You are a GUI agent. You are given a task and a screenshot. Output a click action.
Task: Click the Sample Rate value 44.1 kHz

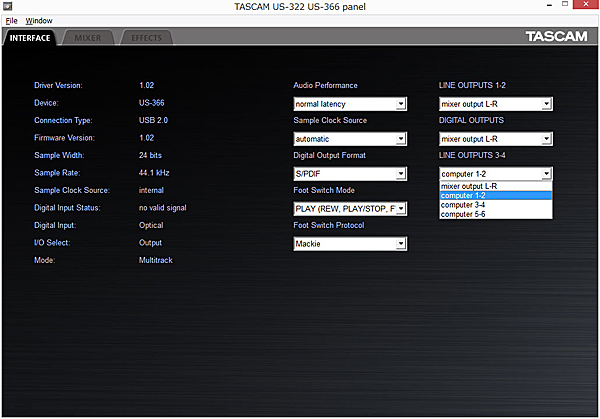154,173
